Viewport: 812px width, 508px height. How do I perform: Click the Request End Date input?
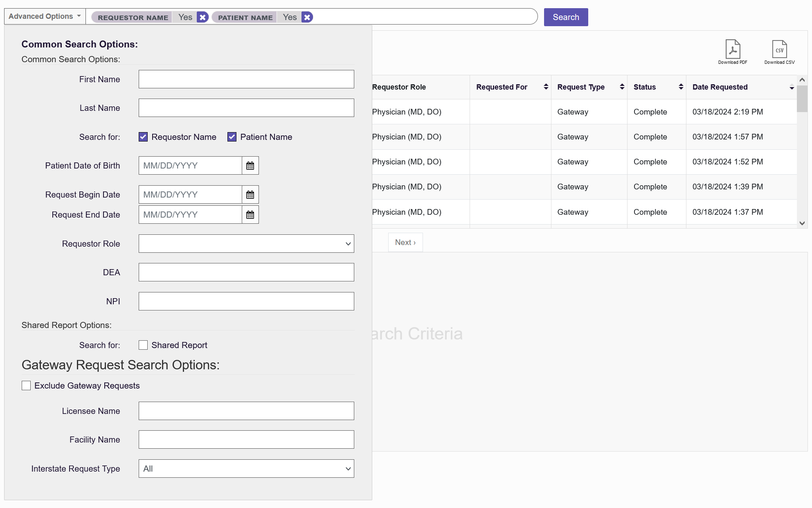[190, 215]
